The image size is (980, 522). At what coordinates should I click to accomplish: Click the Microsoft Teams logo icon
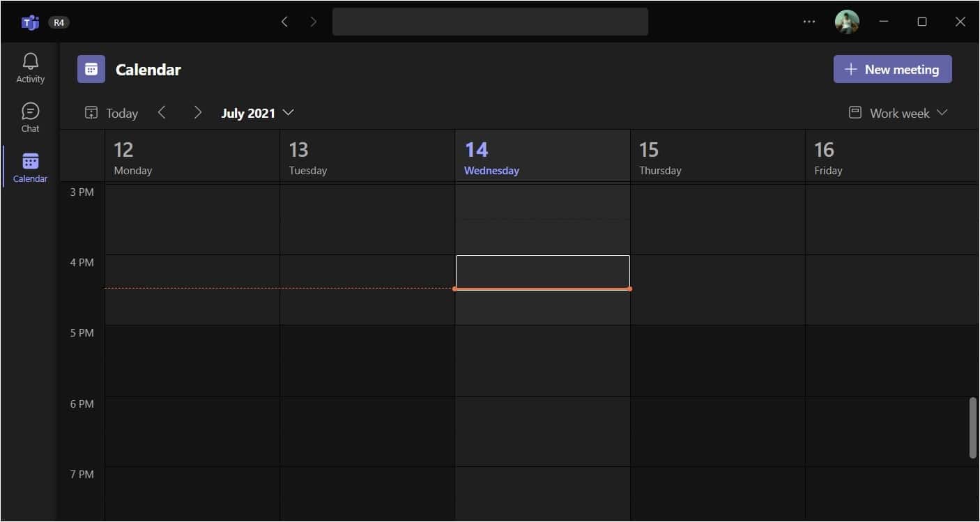30,22
